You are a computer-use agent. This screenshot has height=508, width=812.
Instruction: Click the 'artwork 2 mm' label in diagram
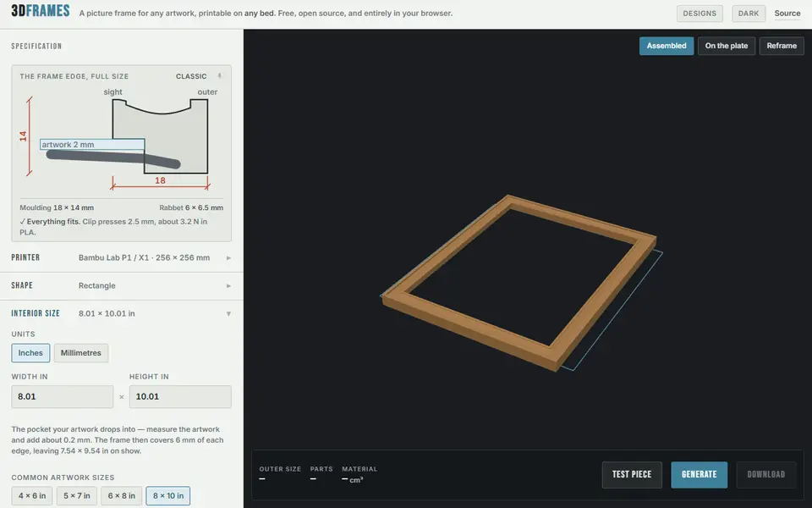(68, 145)
